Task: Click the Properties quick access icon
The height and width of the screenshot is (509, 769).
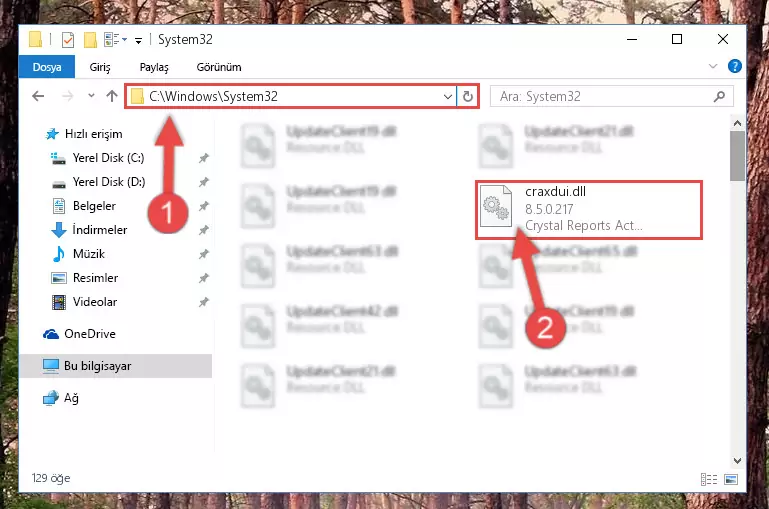Action: tap(68, 40)
